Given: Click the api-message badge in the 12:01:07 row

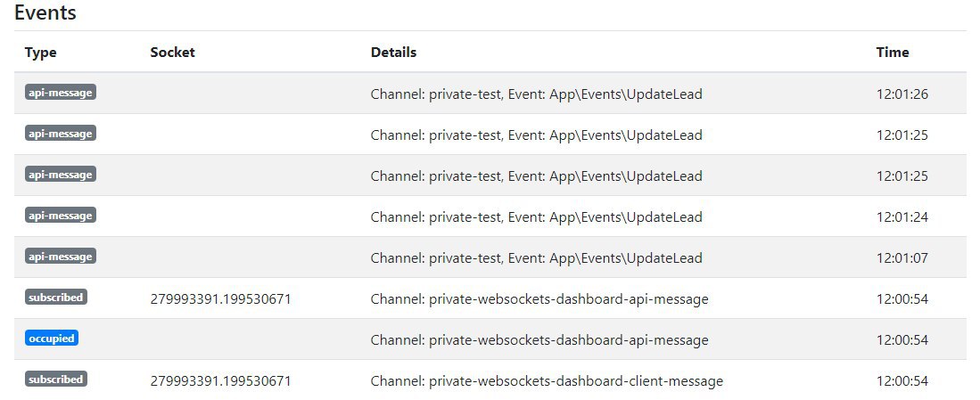Looking at the screenshot, I should [x=61, y=257].
